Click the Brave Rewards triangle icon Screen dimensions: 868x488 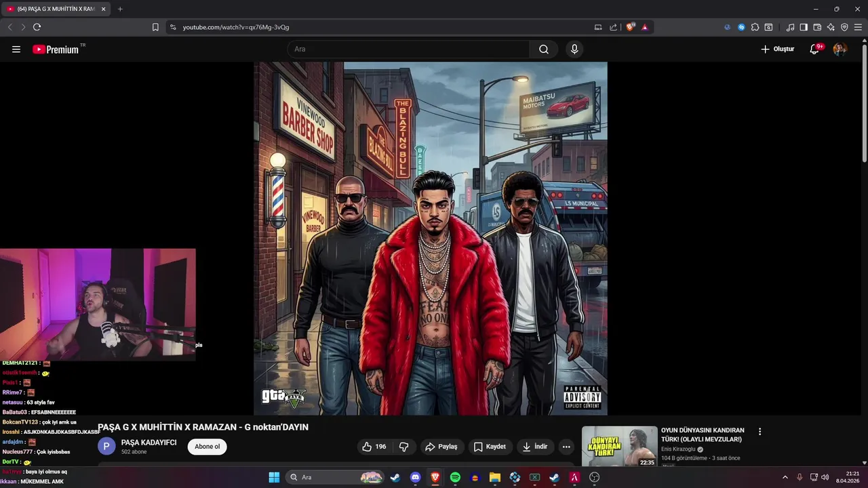644,27
